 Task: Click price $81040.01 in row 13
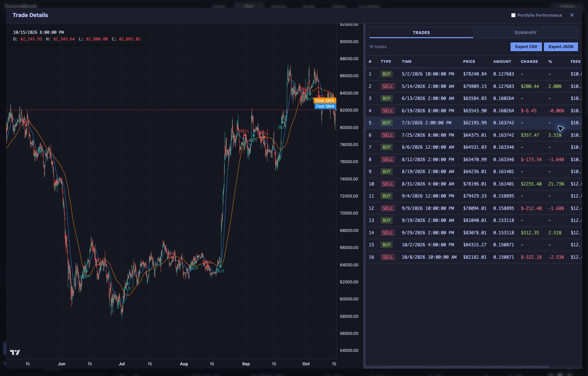coord(474,220)
